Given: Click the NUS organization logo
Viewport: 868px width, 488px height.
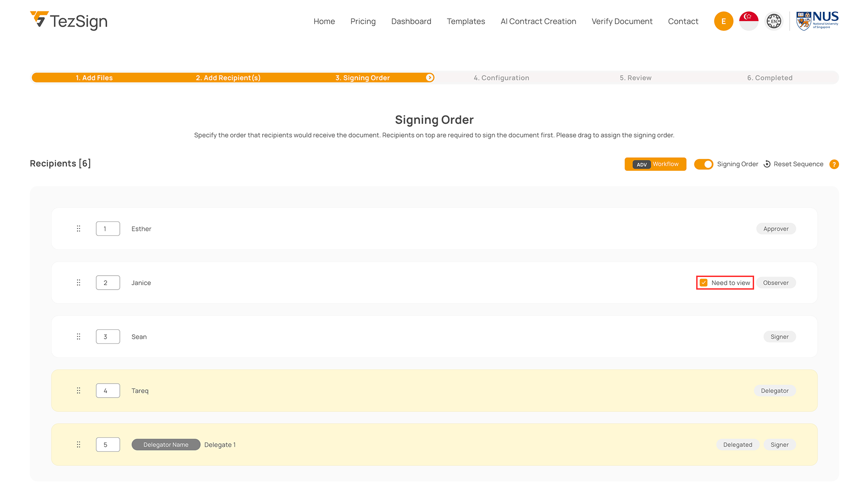Looking at the screenshot, I should click(817, 21).
